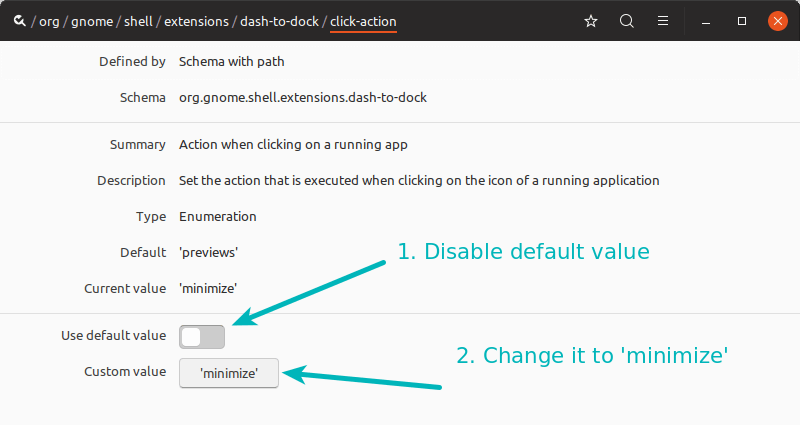
Task: Click the dconf path search icon
Action: [19, 21]
